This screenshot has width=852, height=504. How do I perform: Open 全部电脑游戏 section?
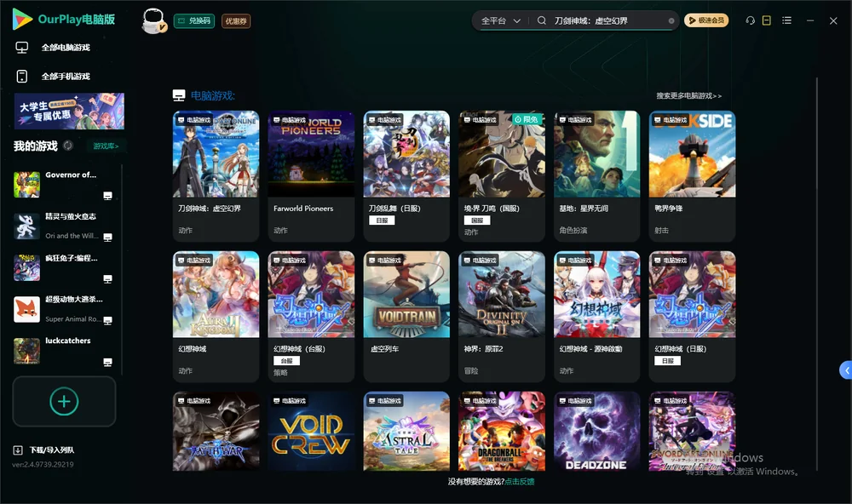coord(53,48)
